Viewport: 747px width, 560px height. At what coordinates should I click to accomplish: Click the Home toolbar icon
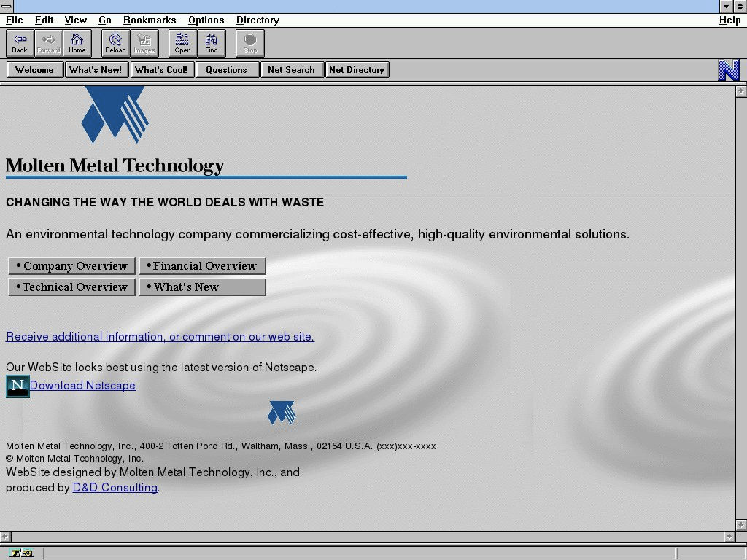pyautogui.click(x=77, y=43)
